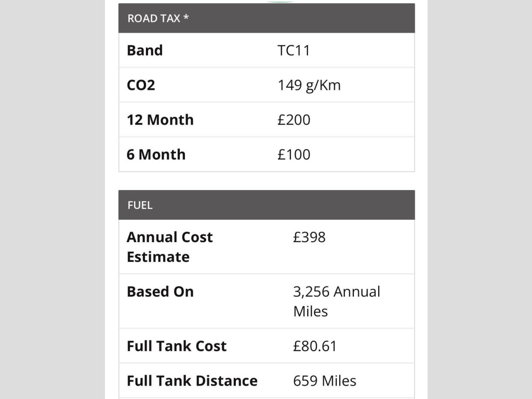532x399 pixels.
Task: Click the £100 six-month tax value
Action: click(294, 155)
